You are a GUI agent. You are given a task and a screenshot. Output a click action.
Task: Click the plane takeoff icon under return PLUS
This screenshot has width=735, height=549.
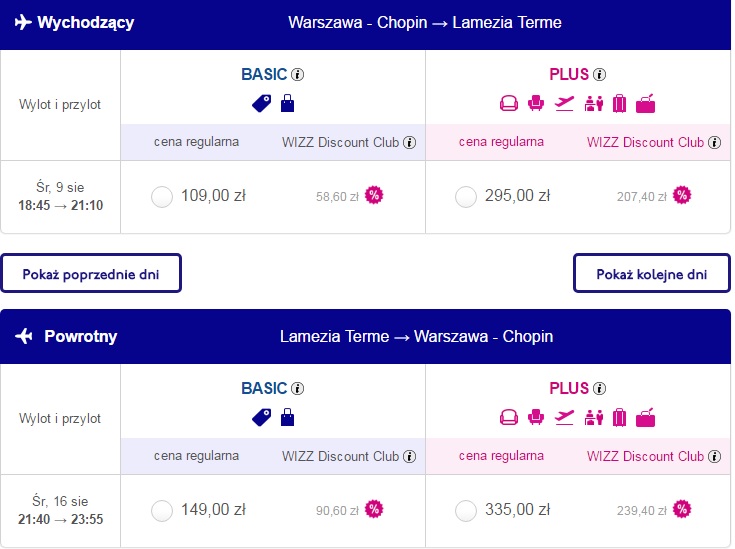click(564, 417)
